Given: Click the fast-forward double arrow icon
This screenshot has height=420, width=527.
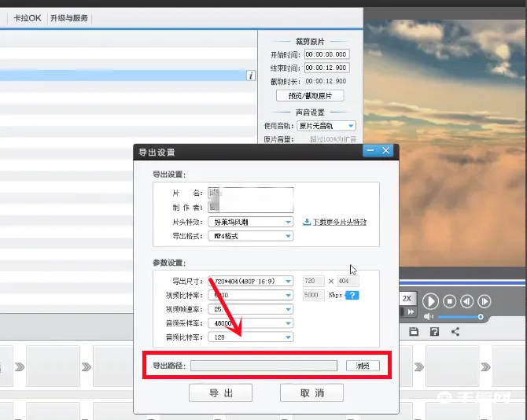Looking at the screenshot, I should pyautogui.click(x=411, y=311).
